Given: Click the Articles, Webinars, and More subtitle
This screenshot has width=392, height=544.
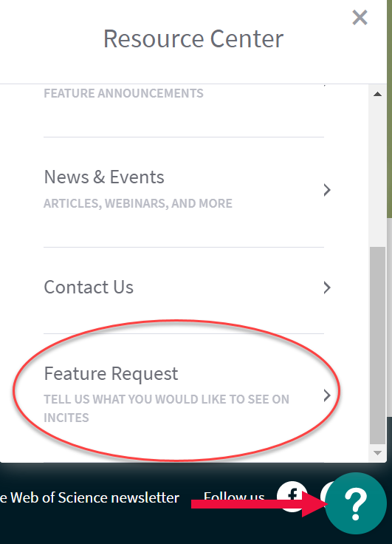Looking at the screenshot, I should click(x=138, y=203).
